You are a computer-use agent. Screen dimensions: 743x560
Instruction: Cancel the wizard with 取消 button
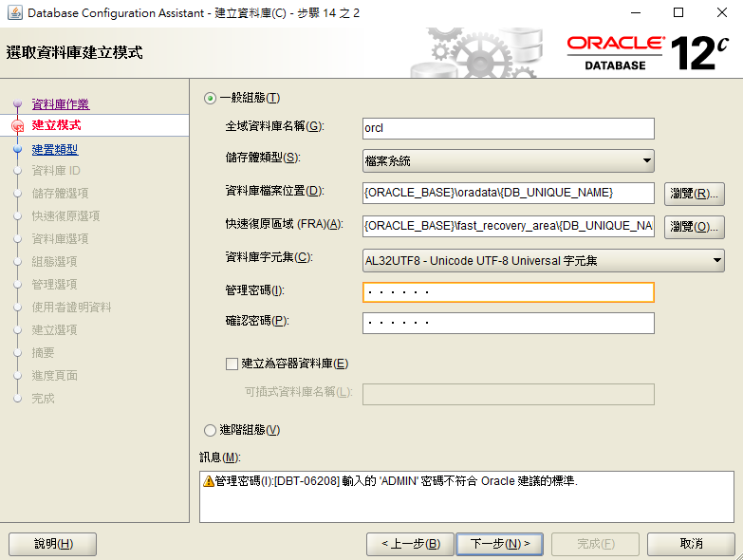691,544
